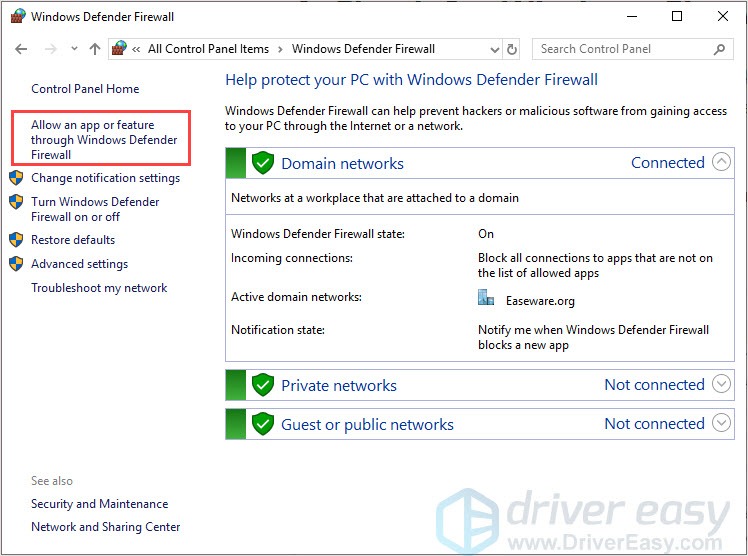Click the Forward navigation arrow
Viewport: 748px width, 556px height.
[51, 49]
